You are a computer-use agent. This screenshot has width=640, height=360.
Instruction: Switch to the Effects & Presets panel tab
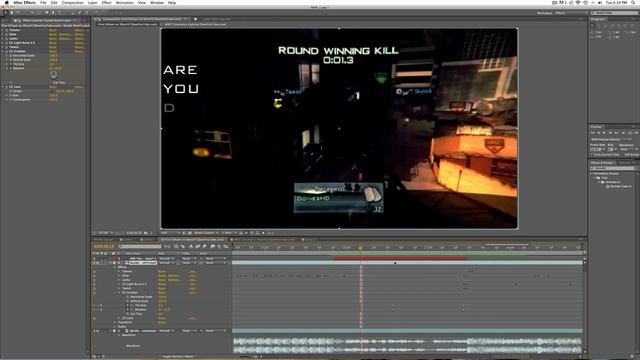click(x=602, y=163)
